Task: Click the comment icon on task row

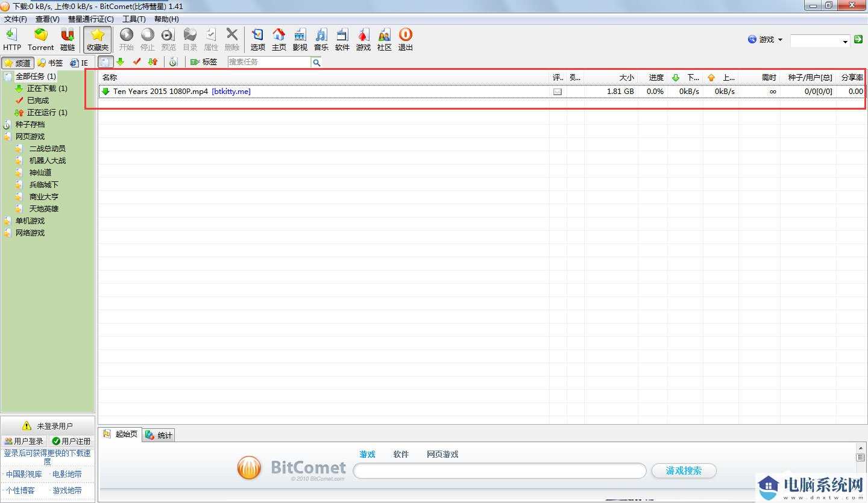Action: click(558, 92)
